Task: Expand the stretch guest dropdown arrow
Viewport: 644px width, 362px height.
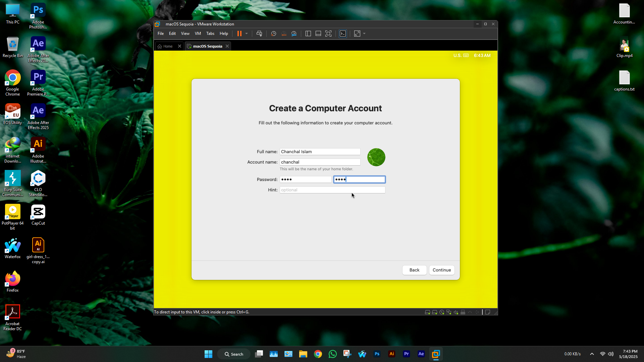Action: click(364, 34)
